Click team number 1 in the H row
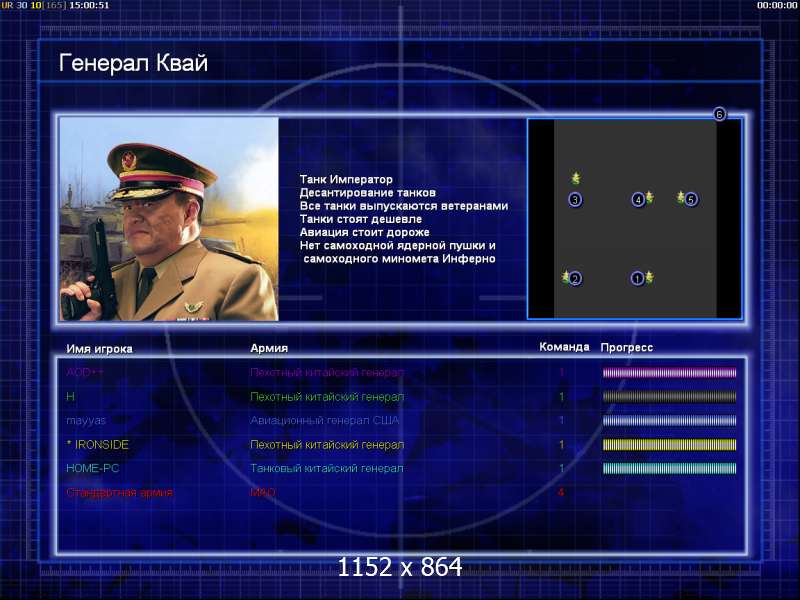Screen dimensions: 800x600 pos(562,396)
